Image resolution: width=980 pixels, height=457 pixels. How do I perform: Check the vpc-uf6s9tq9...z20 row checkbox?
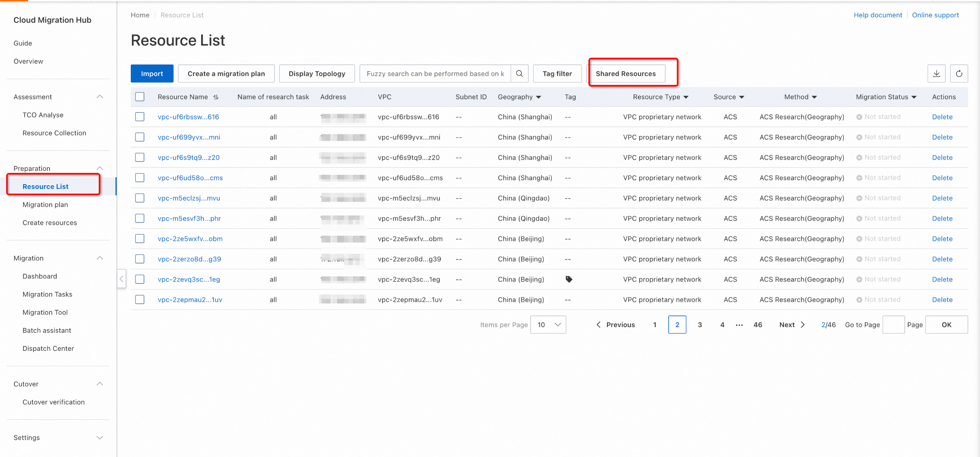pos(140,157)
